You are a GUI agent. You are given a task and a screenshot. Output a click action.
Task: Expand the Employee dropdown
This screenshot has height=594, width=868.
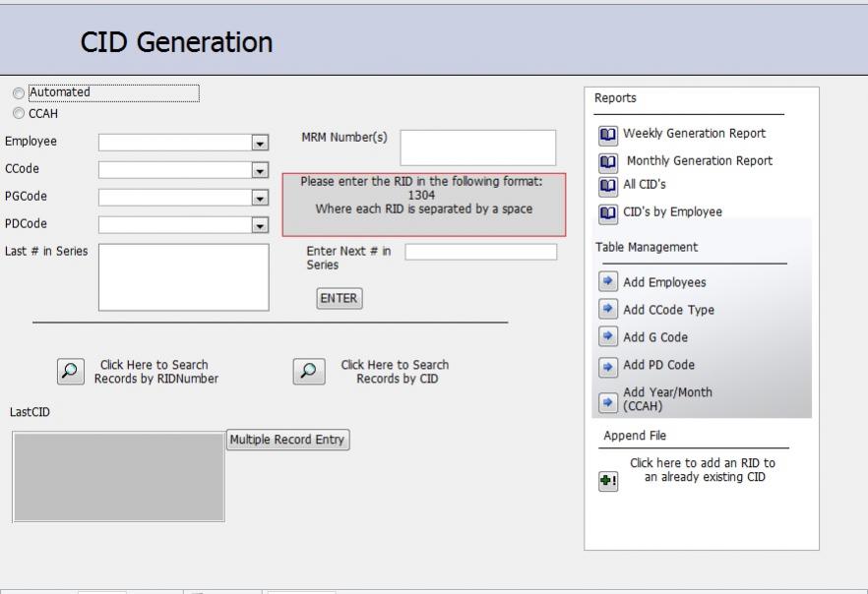point(260,144)
